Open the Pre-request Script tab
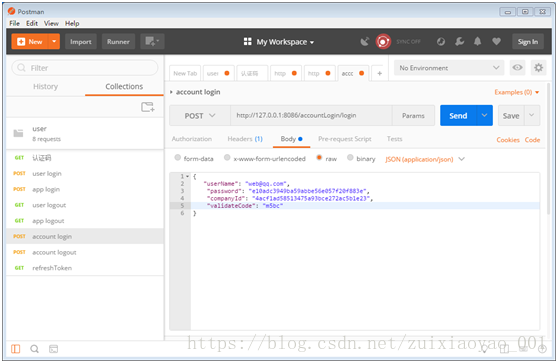This screenshot has height=363, width=558. tap(344, 139)
